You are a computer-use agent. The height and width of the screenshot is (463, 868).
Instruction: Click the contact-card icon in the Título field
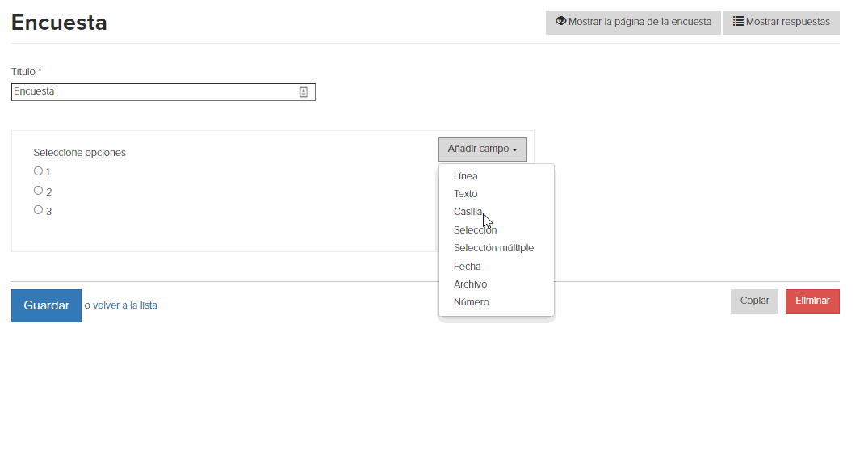304,92
